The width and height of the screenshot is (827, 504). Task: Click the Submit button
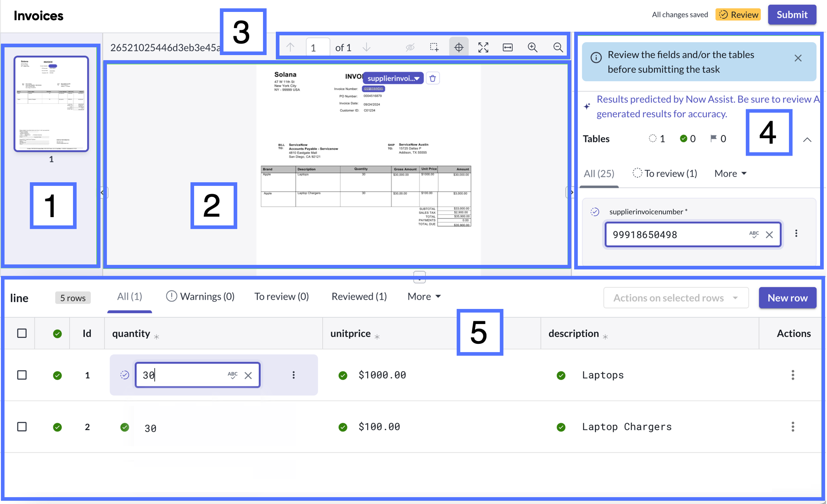tap(792, 15)
